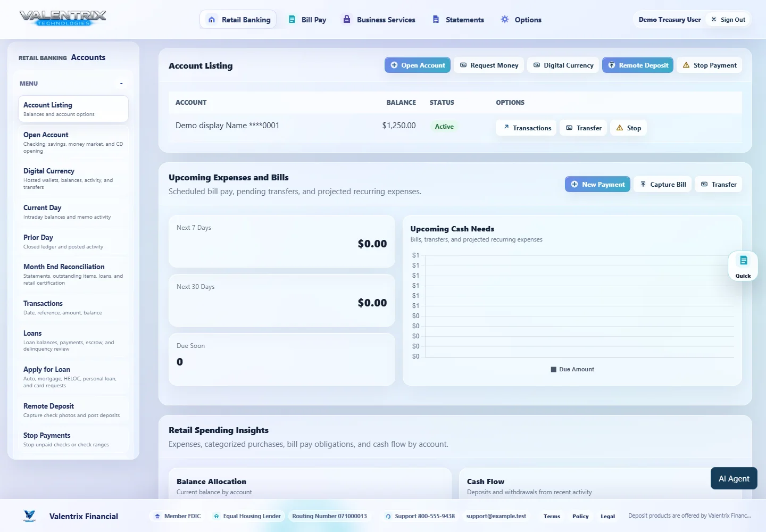Viewport: 766px width, 532px height.
Task: Click the Options gear icon
Action: (505, 20)
